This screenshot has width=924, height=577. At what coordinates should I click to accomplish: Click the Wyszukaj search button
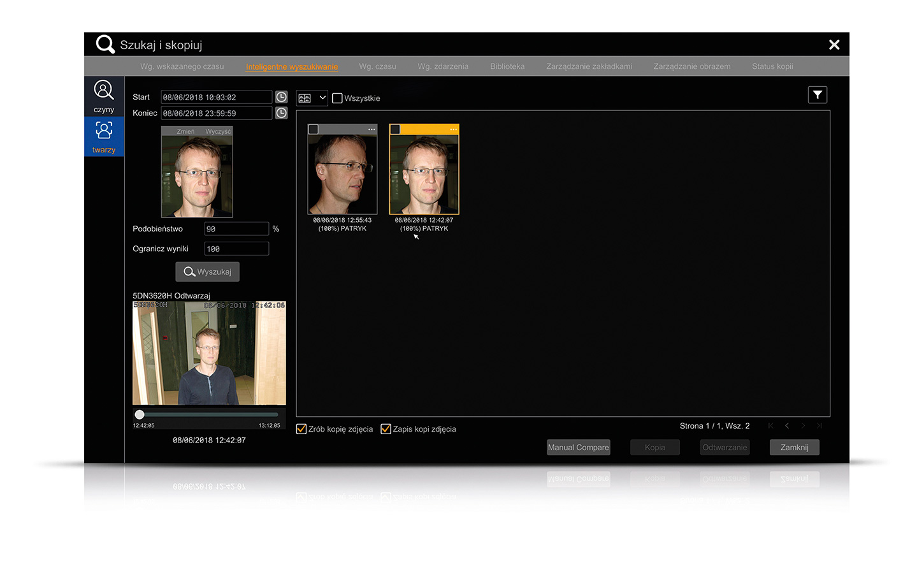pyautogui.click(x=208, y=272)
